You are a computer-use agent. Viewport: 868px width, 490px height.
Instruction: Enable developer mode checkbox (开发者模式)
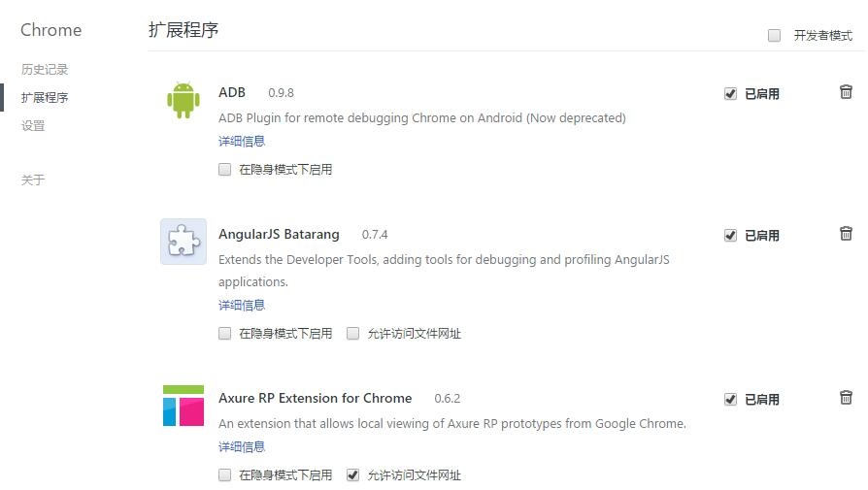[775, 36]
